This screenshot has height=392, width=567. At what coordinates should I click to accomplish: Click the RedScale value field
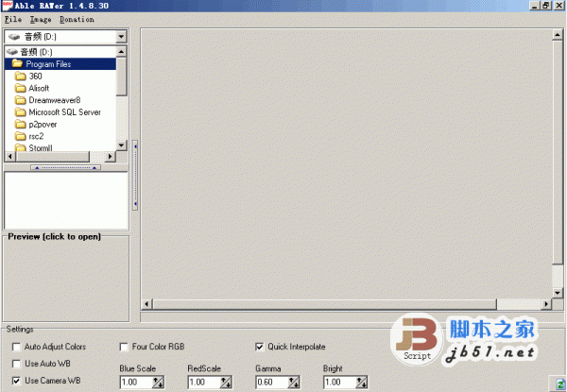(x=204, y=383)
